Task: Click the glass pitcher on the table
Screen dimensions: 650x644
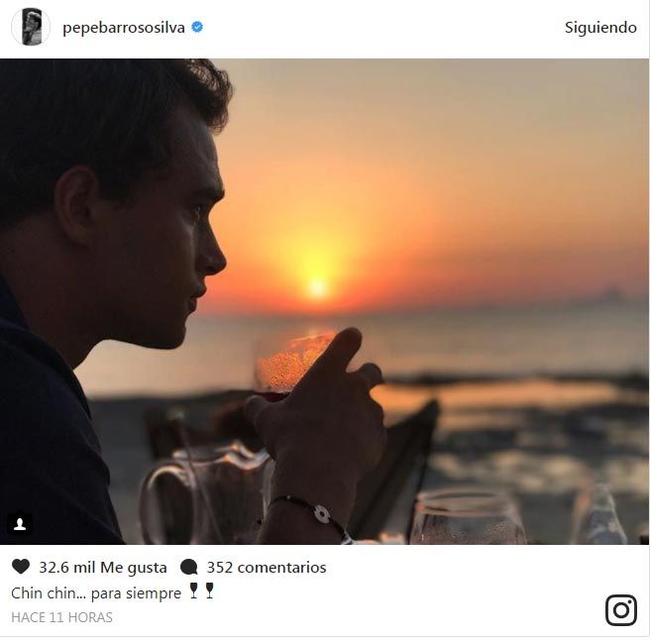Action: pos(205,495)
